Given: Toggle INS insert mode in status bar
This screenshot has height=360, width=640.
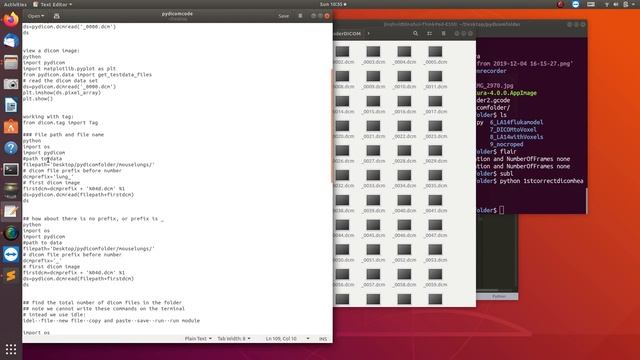Looking at the screenshot, I should pos(323,339).
